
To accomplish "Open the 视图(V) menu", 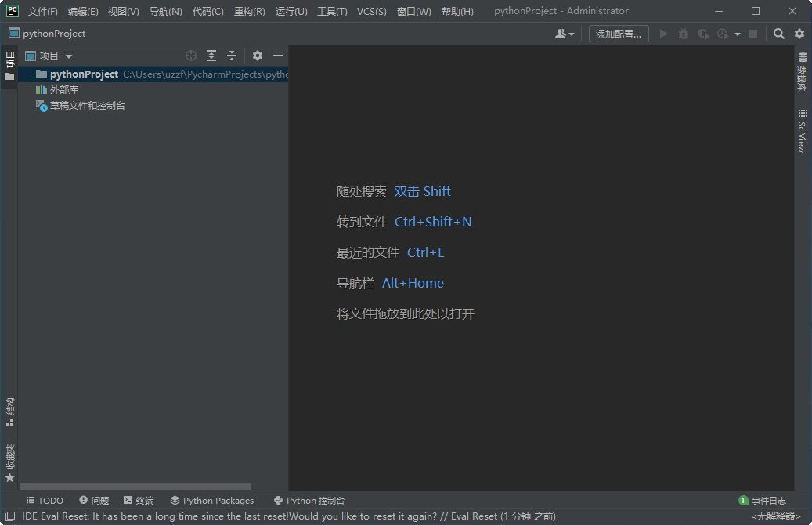I will pos(123,12).
